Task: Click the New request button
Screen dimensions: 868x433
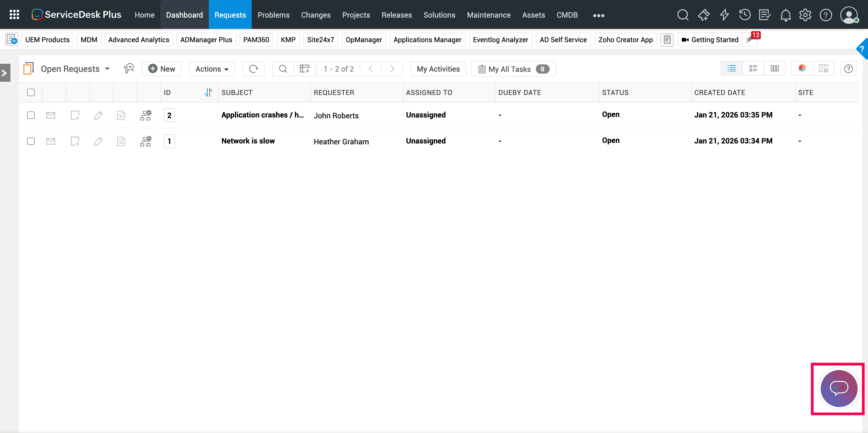Action: (x=162, y=69)
